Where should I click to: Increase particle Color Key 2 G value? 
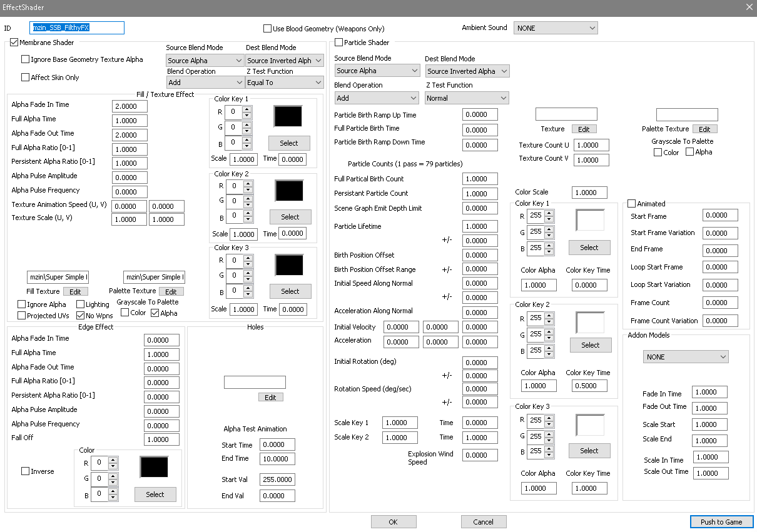[x=549, y=331]
